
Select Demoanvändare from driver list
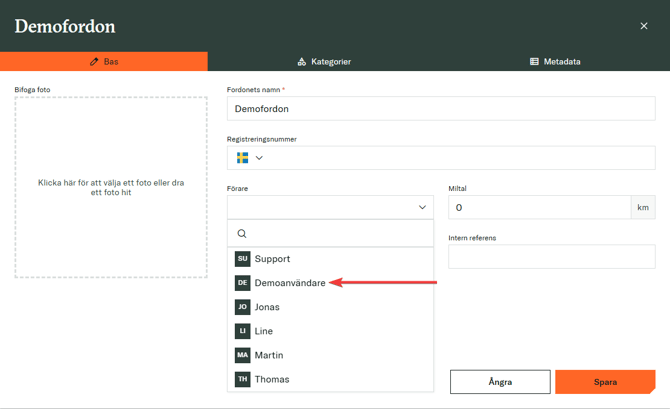(x=290, y=283)
